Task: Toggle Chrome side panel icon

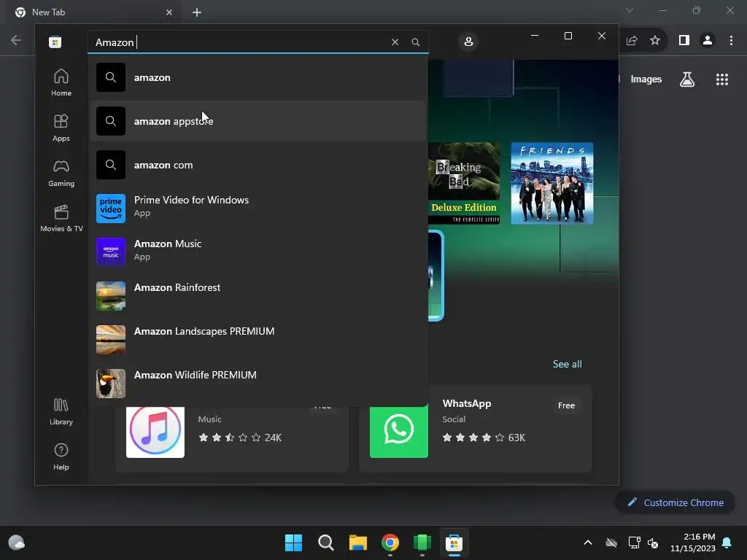Action: point(684,41)
